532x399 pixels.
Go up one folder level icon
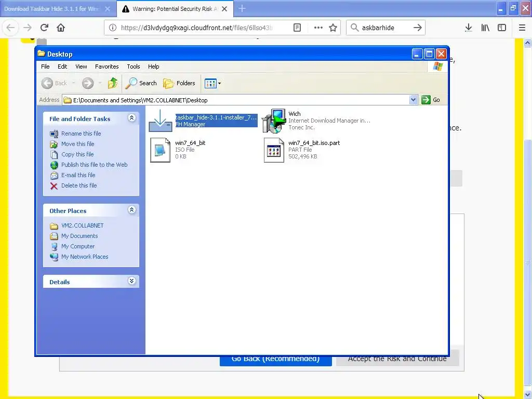point(113,83)
